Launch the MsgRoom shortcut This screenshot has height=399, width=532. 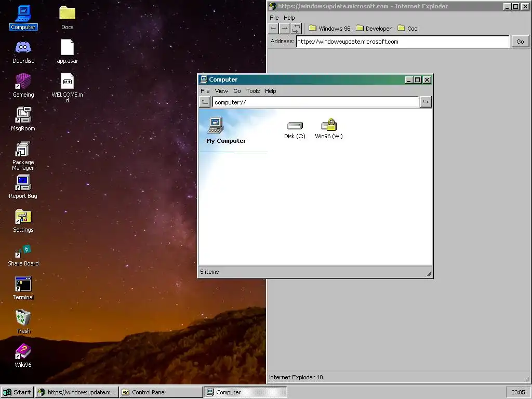tap(23, 119)
